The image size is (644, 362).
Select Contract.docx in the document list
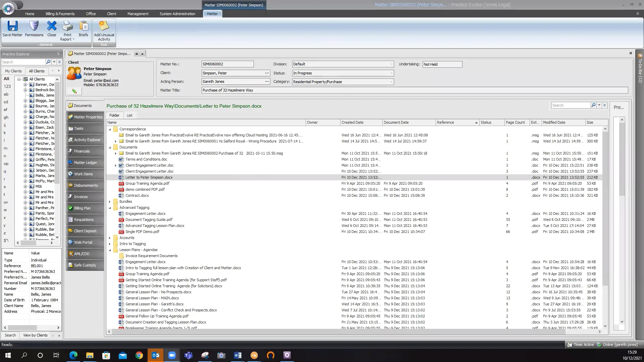137,195
